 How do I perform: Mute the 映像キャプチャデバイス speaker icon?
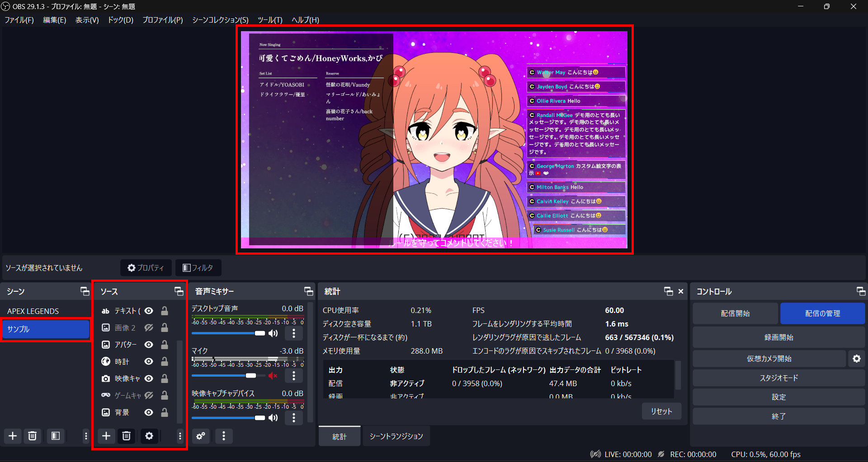click(x=273, y=418)
